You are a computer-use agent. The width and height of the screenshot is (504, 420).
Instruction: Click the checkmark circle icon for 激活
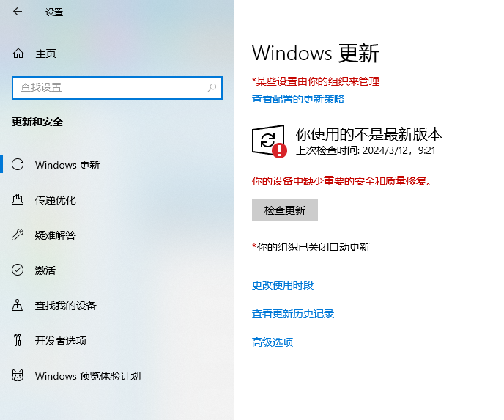pyautogui.click(x=18, y=270)
